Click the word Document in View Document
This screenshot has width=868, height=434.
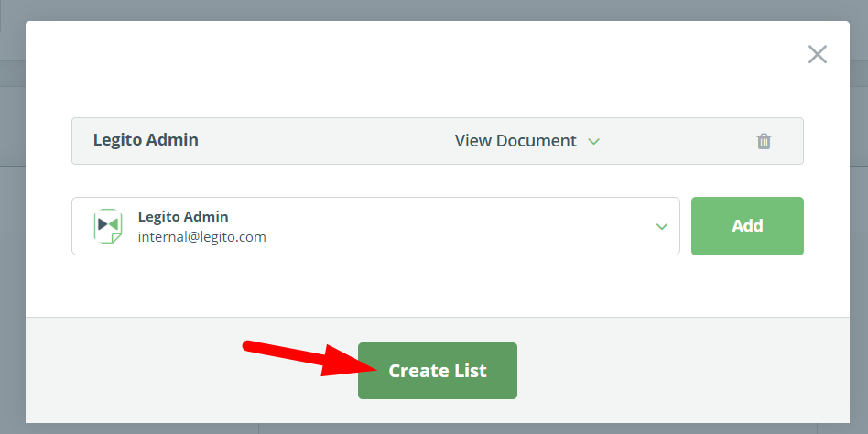point(536,141)
